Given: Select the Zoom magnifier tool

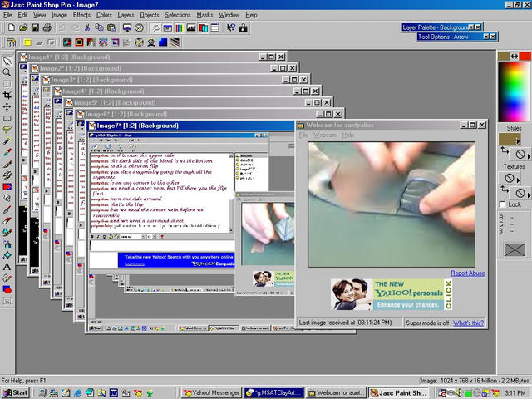Looking at the screenshot, I should 7,72.
